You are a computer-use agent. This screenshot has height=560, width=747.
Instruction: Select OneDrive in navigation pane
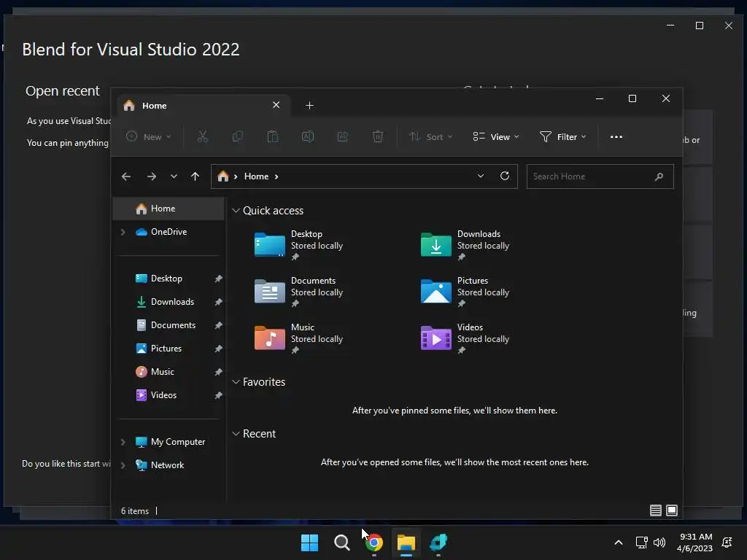click(169, 232)
